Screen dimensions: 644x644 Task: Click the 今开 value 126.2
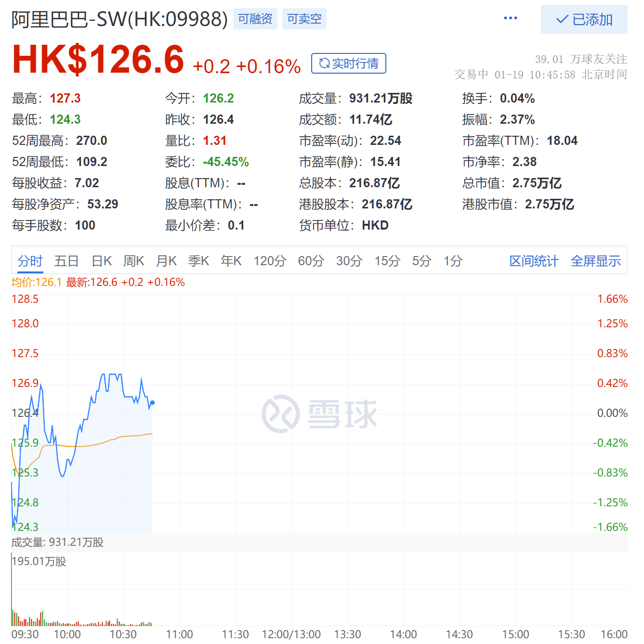pos(218,98)
